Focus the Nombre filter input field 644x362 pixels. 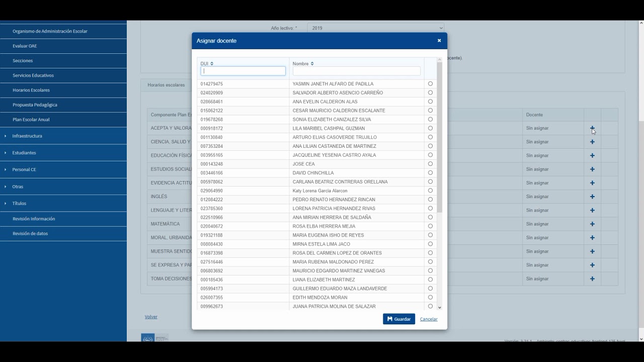[356, 71]
